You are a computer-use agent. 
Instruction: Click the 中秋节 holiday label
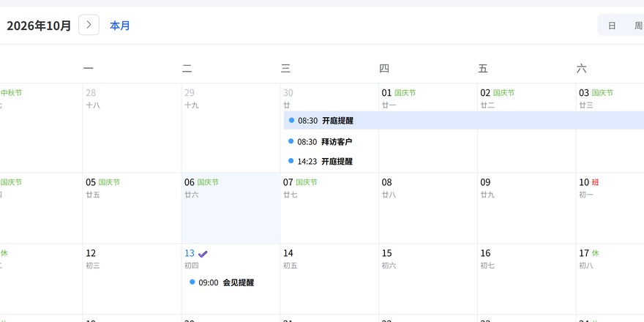[x=11, y=93]
